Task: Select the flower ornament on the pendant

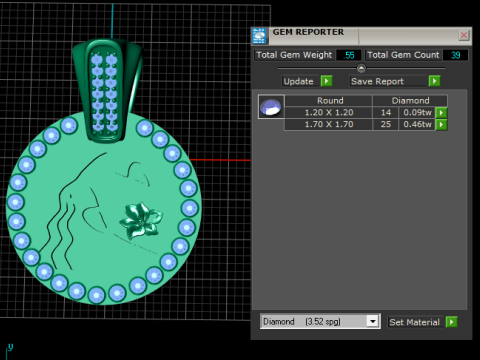Action: (x=141, y=221)
